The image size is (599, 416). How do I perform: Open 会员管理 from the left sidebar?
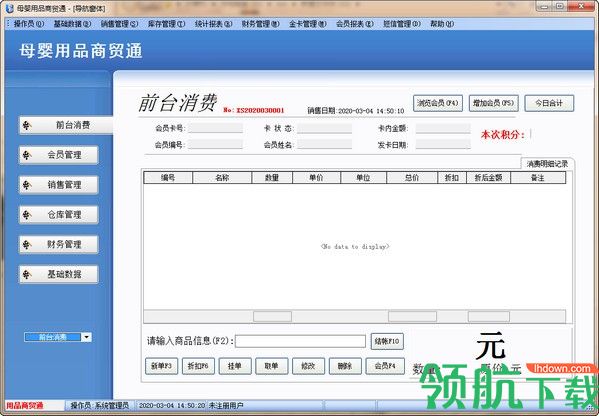(58, 155)
